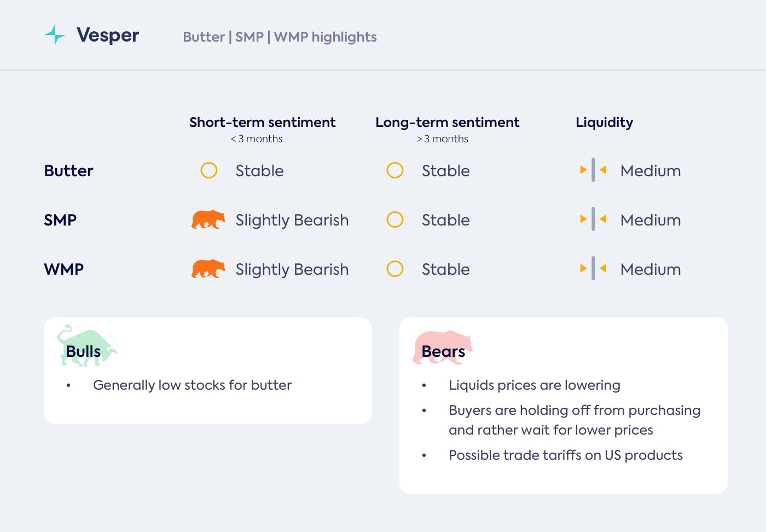Click 'Possible trade tariffs on US products' bullet
Screen dimensions: 766x532
tap(565, 455)
